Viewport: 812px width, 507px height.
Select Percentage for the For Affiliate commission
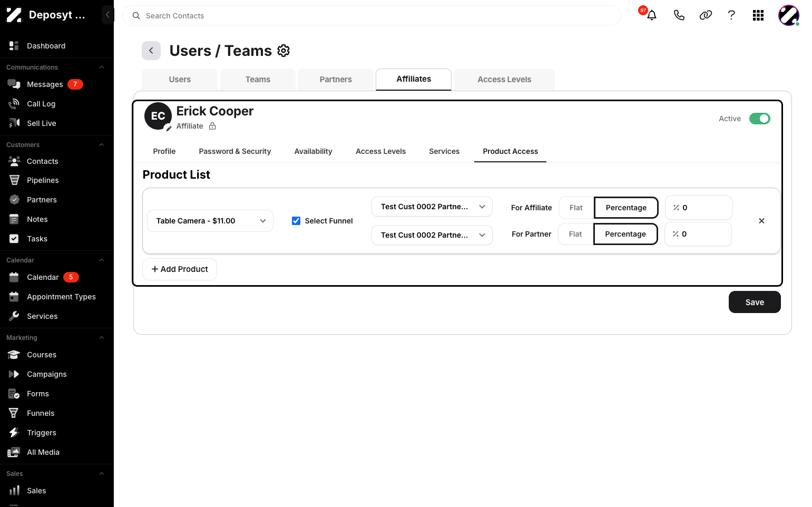(x=626, y=208)
